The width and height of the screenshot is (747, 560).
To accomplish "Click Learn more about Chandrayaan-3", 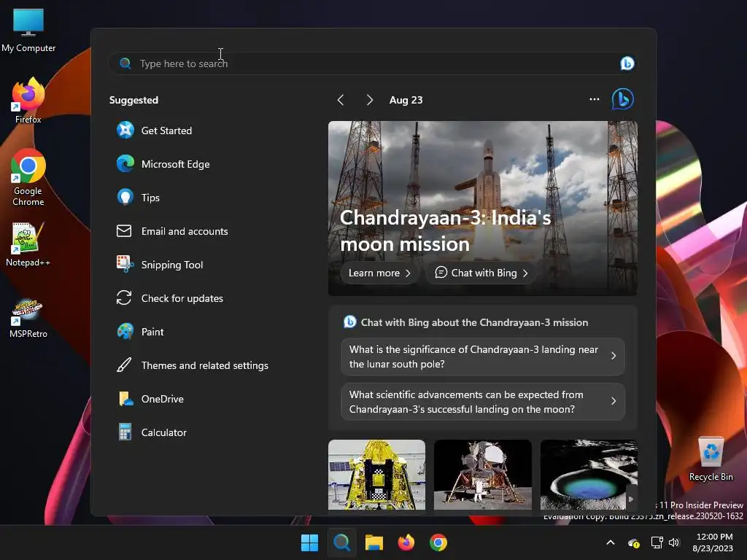I will [x=379, y=273].
